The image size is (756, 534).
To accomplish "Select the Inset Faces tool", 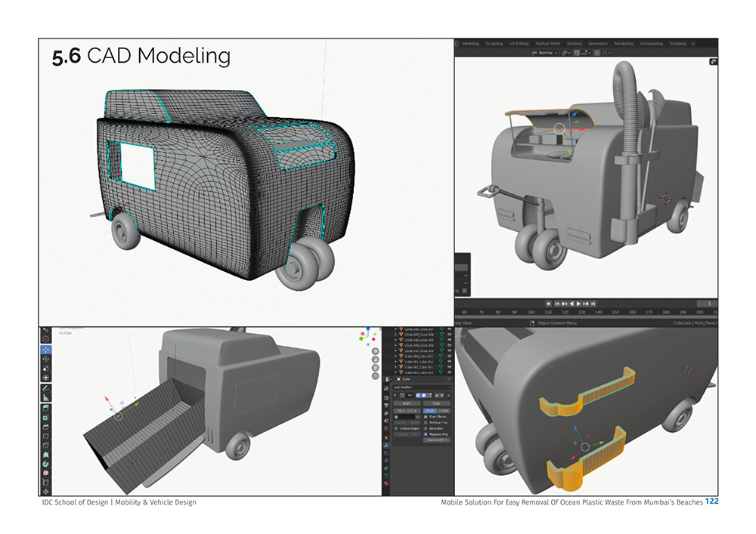I will point(46,418).
